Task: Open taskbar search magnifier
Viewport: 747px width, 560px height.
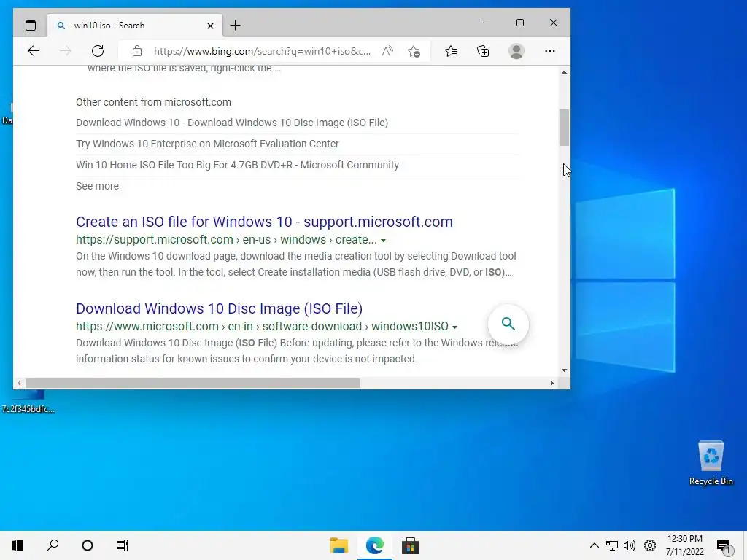Action: point(53,545)
